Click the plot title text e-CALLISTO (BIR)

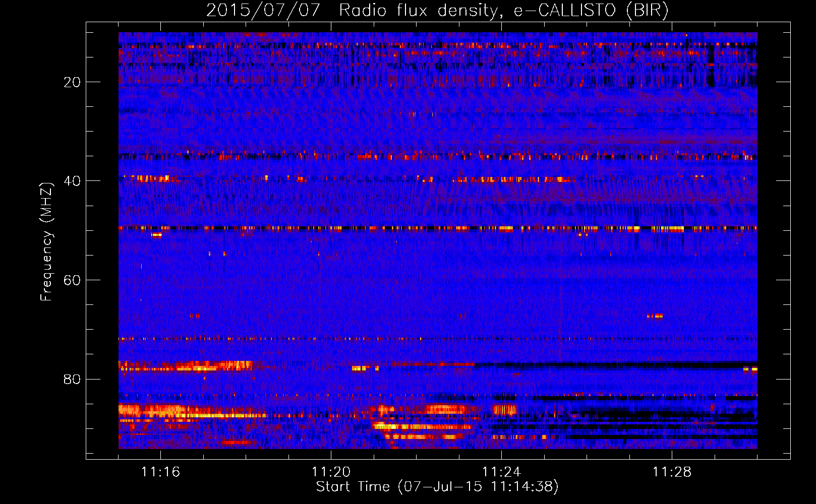pyautogui.click(x=591, y=10)
